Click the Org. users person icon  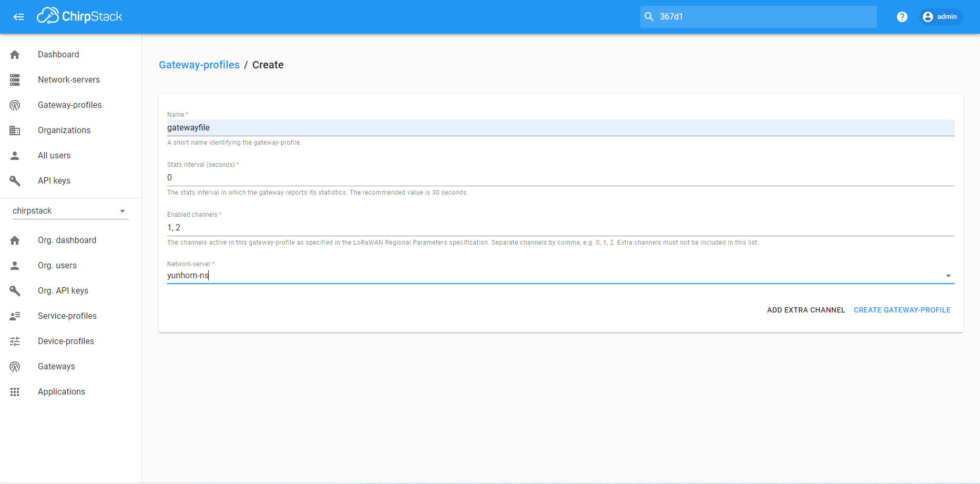click(x=15, y=266)
